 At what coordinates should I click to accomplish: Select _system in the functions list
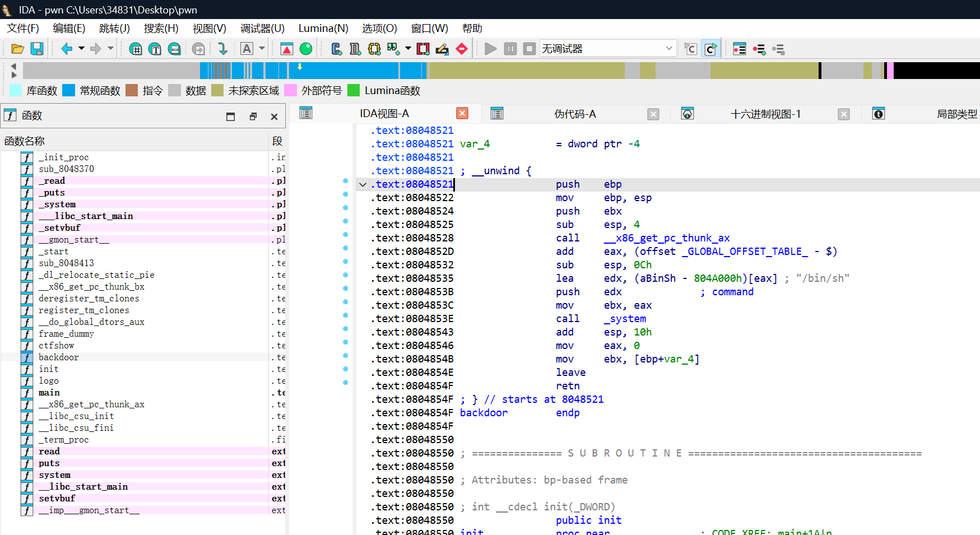(57, 204)
